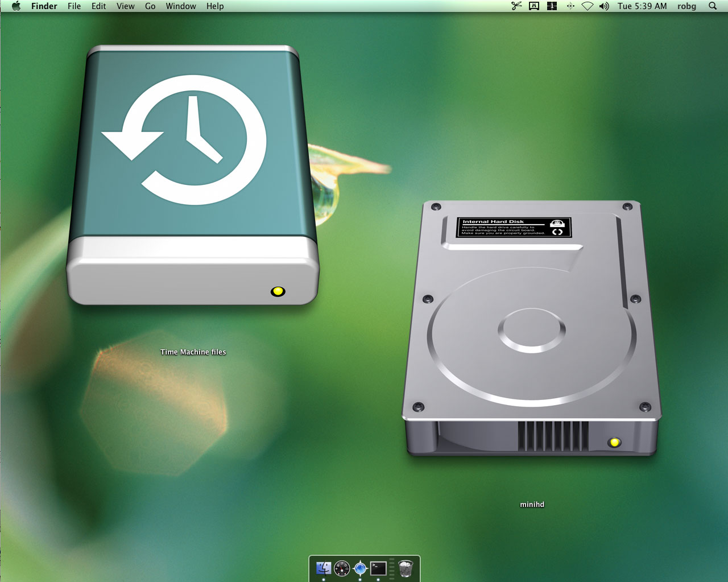Open the Apple menu
728x582 pixels.
(16, 6)
